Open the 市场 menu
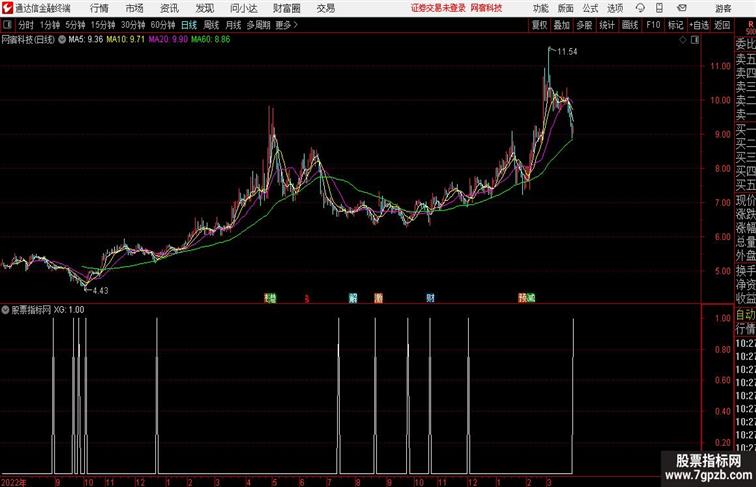The height and width of the screenshot is (487, 756). click(134, 8)
